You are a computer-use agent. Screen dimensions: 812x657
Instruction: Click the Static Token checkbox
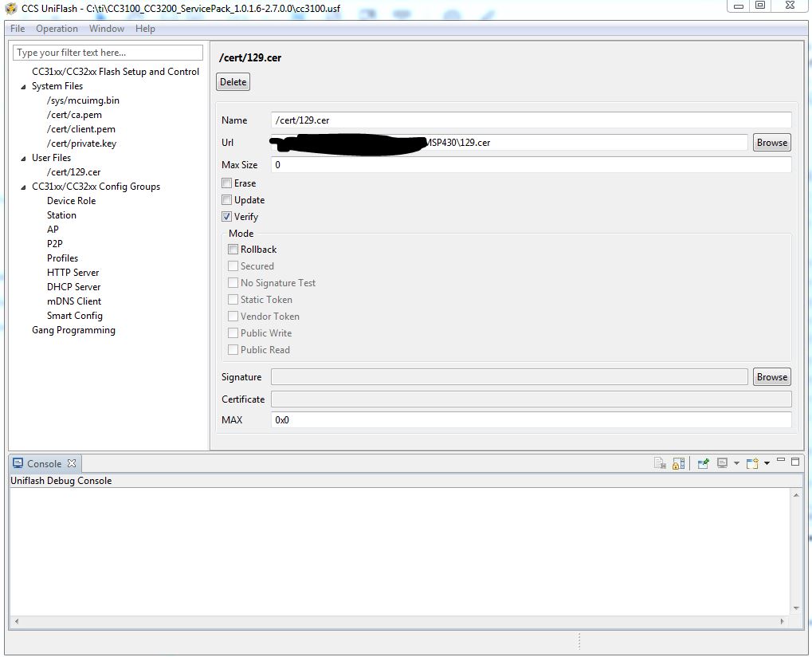click(233, 300)
